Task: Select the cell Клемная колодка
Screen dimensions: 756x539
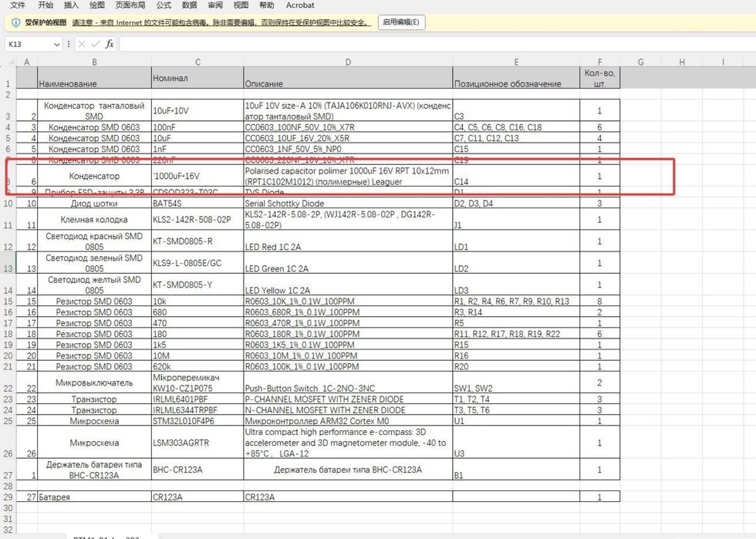Action: coord(94,219)
